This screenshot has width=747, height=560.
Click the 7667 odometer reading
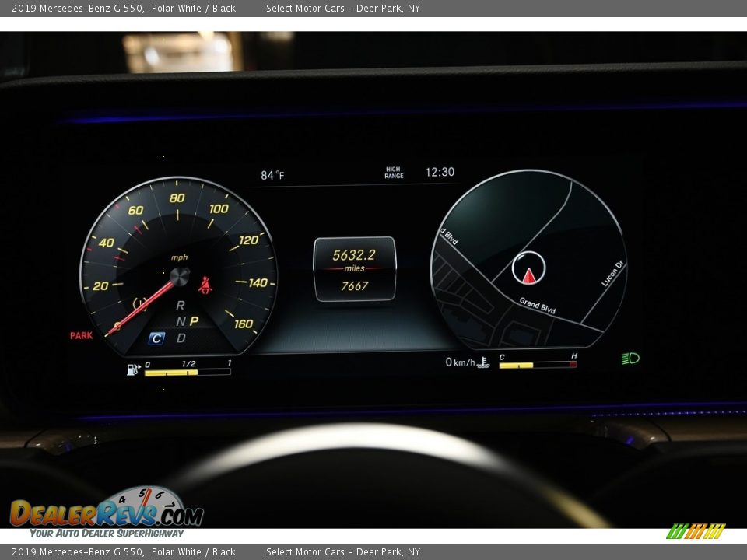355,285
